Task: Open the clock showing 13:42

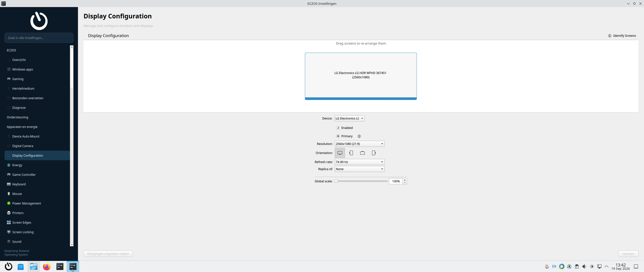Action: coord(620,266)
